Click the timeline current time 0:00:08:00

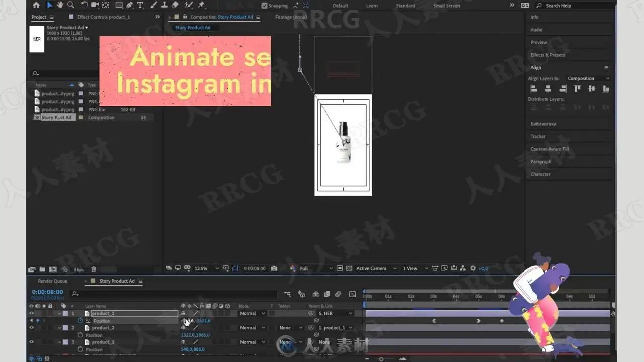[47, 292]
